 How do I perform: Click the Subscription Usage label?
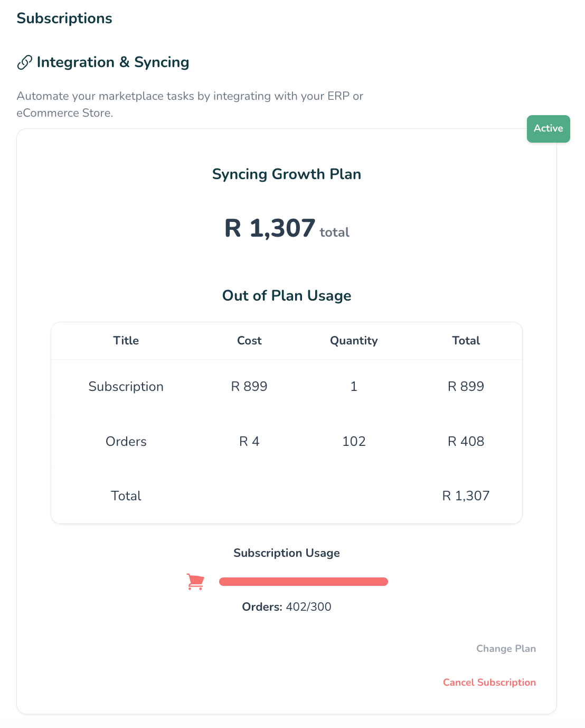287,553
